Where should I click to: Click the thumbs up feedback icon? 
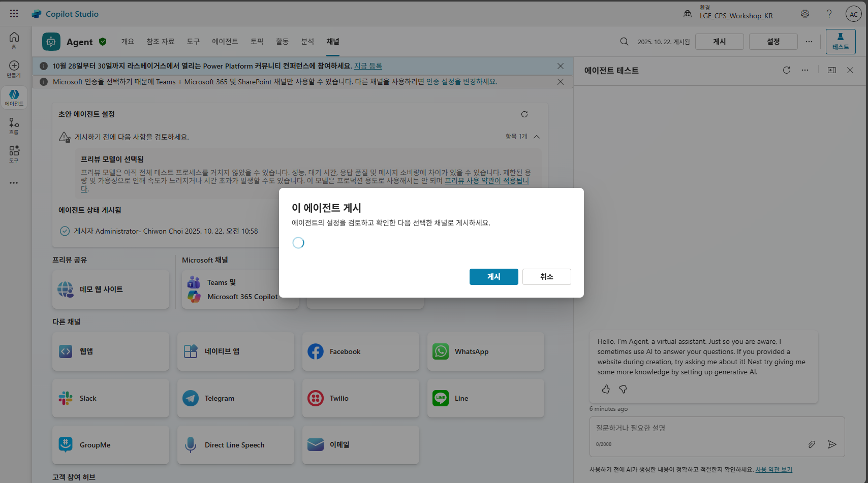point(606,389)
